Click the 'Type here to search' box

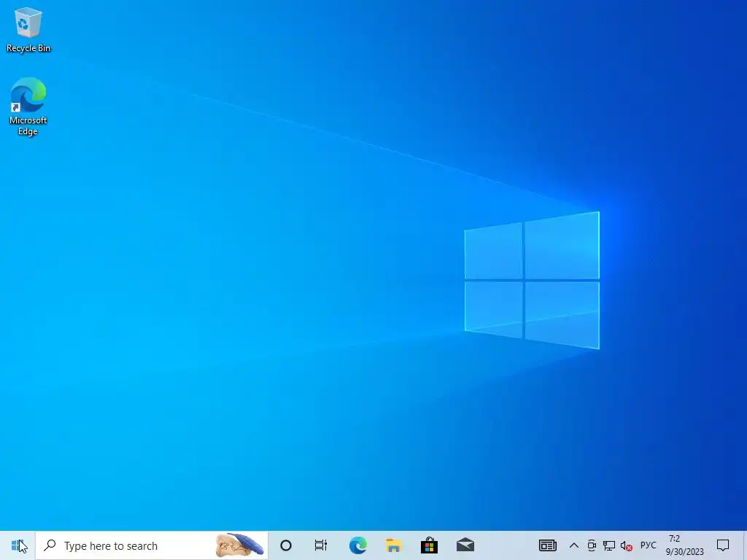tap(152, 545)
